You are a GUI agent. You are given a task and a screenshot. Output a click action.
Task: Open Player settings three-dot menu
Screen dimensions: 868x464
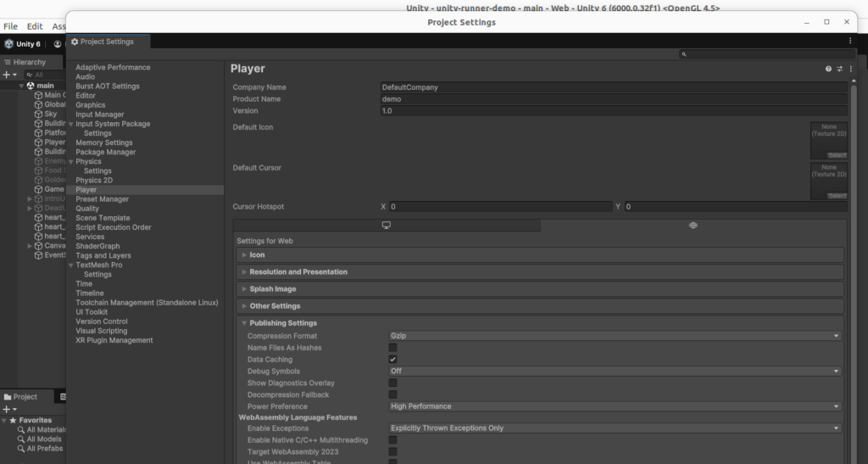pos(851,70)
